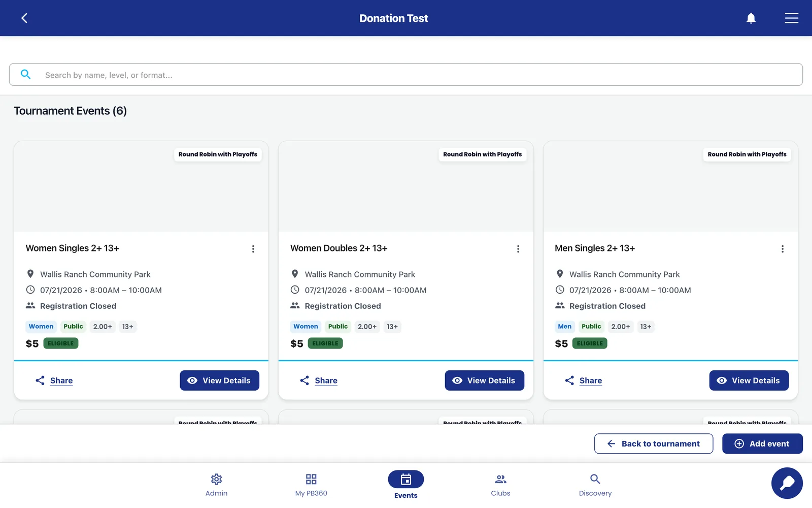Viewport: 812px width, 508px height.
Task: Focus the event search field
Action: pos(406,75)
